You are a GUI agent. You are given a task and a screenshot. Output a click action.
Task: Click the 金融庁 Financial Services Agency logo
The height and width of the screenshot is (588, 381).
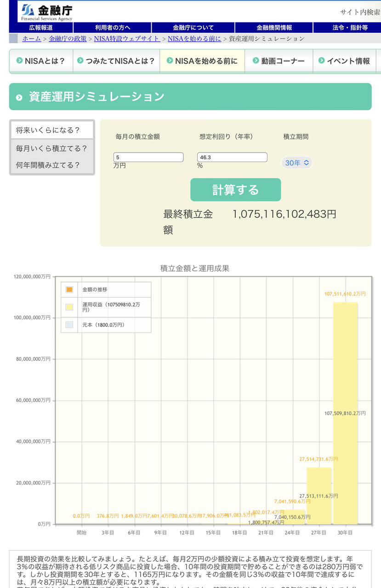tap(46, 12)
